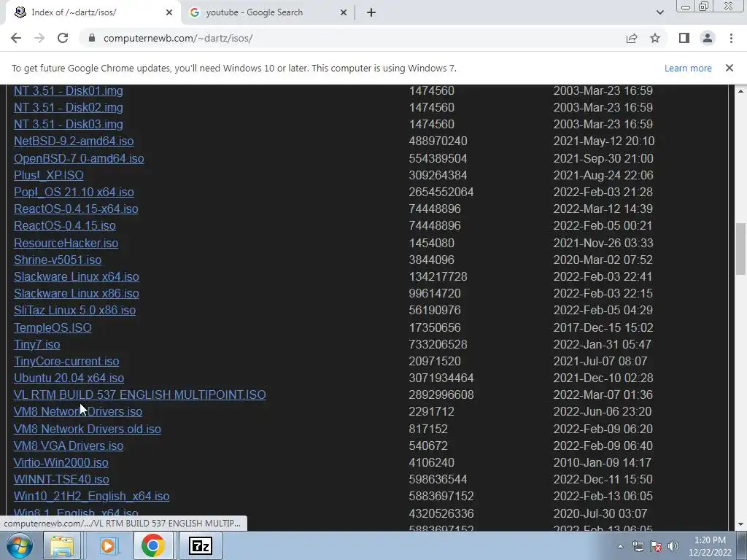Reload the current page
The image size is (747, 560).
(63, 38)
